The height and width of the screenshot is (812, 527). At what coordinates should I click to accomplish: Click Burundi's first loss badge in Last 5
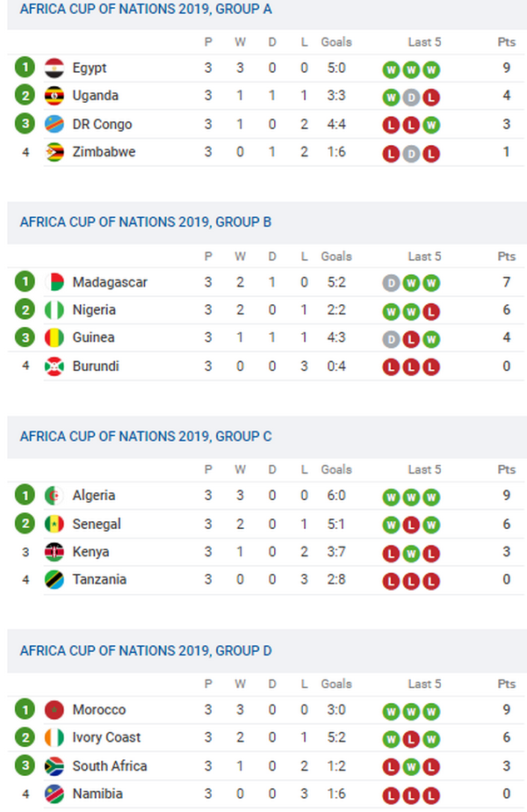tap(391, 367)
